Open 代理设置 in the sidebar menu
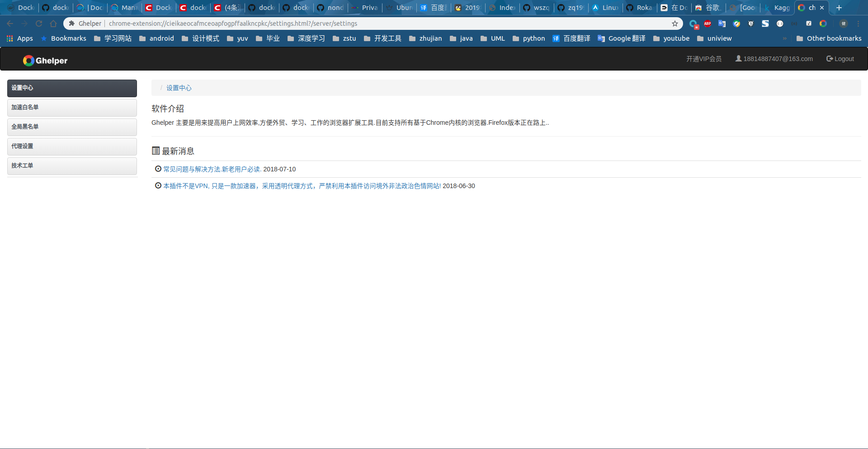 pyautogui.click(x=72, y=147)
